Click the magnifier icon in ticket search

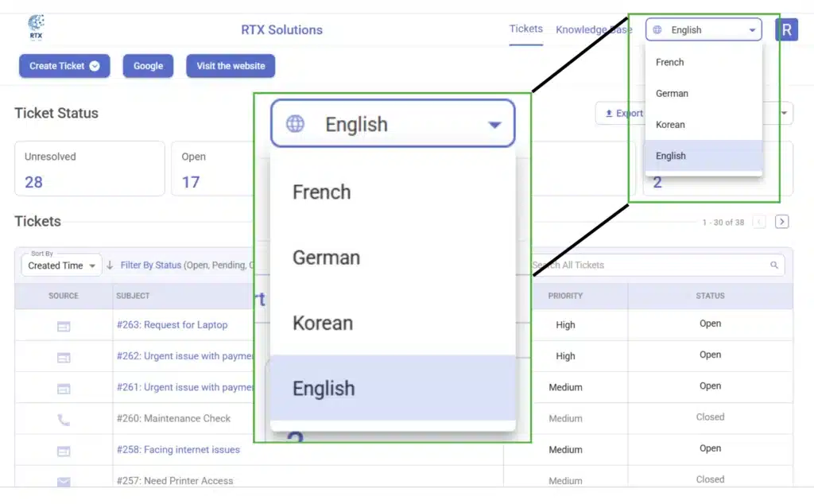click(x=773, y=266)
